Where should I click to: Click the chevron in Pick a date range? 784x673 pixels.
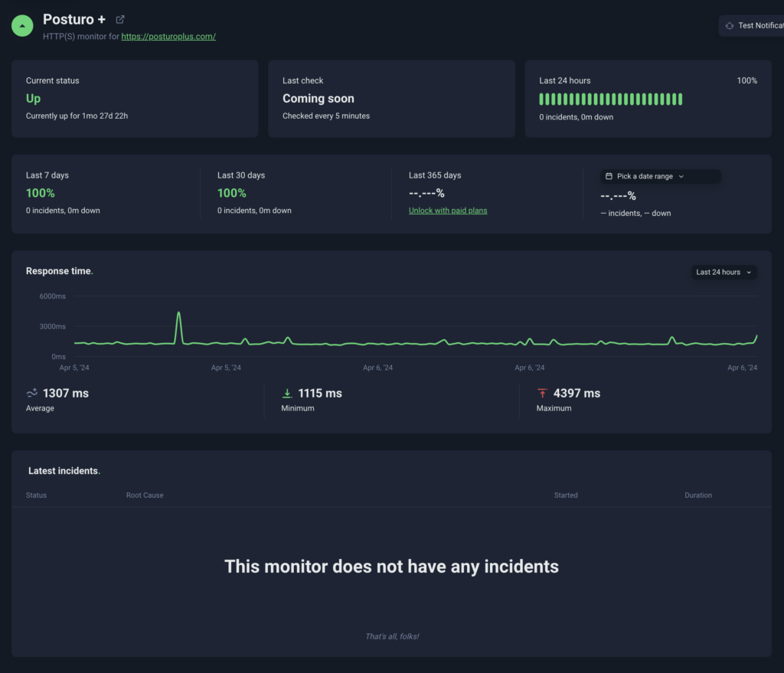681,176
